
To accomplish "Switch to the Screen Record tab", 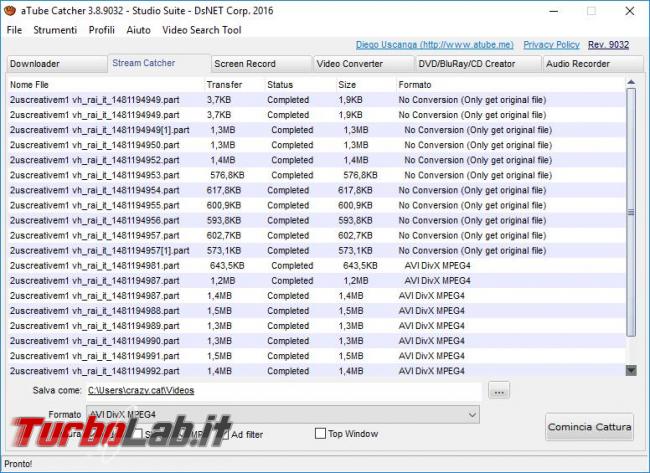I will click(261, 64).
